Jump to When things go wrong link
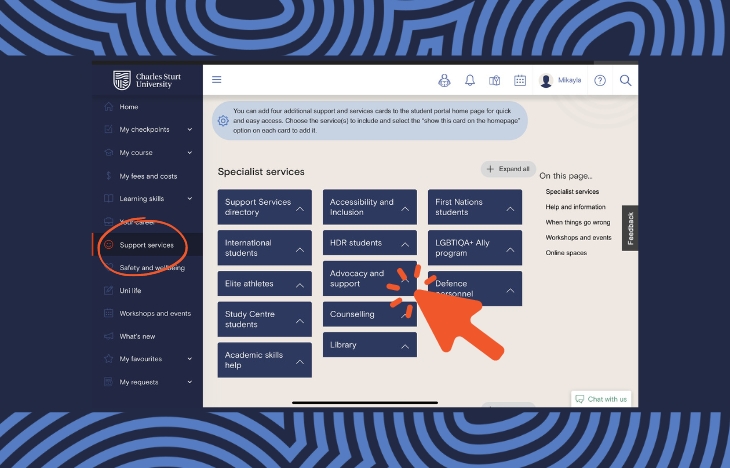The width and height of the screenshot is (730, 468). [578, 222]
